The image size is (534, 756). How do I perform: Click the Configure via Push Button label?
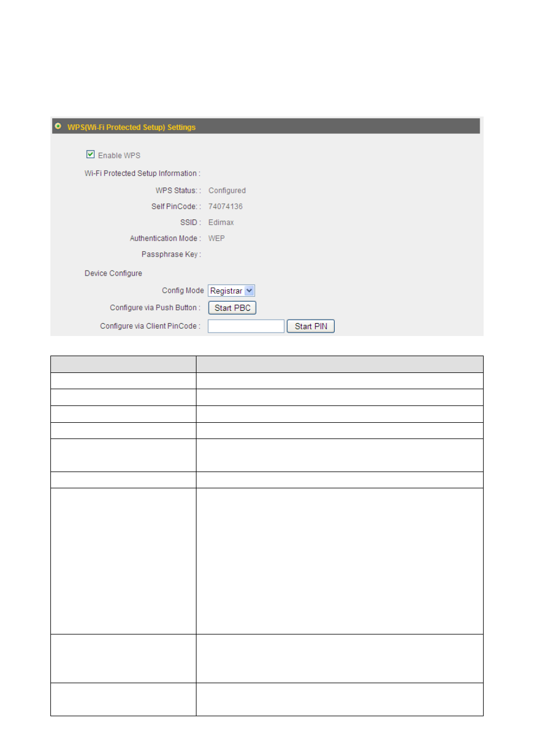[x=155, y=308]
